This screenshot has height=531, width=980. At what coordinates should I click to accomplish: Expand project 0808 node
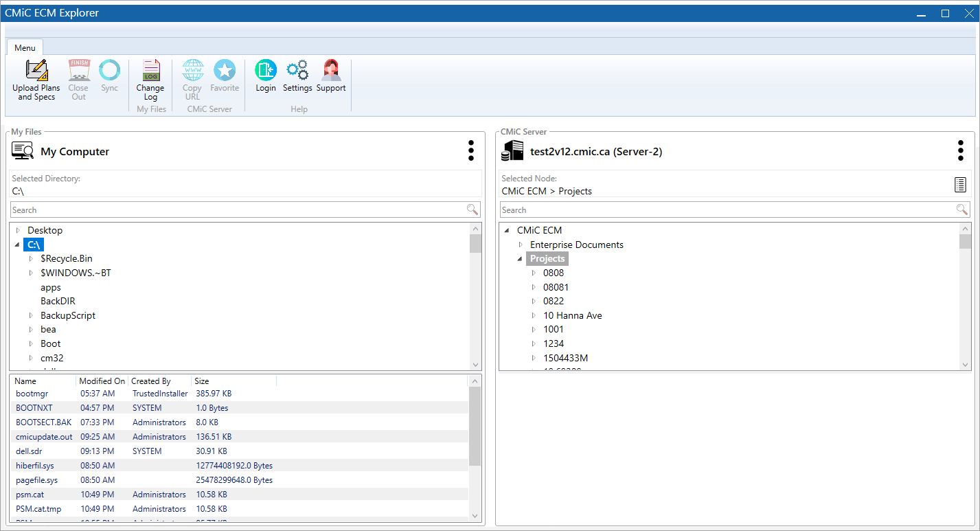pyautogui.click(x=534, y=273)
